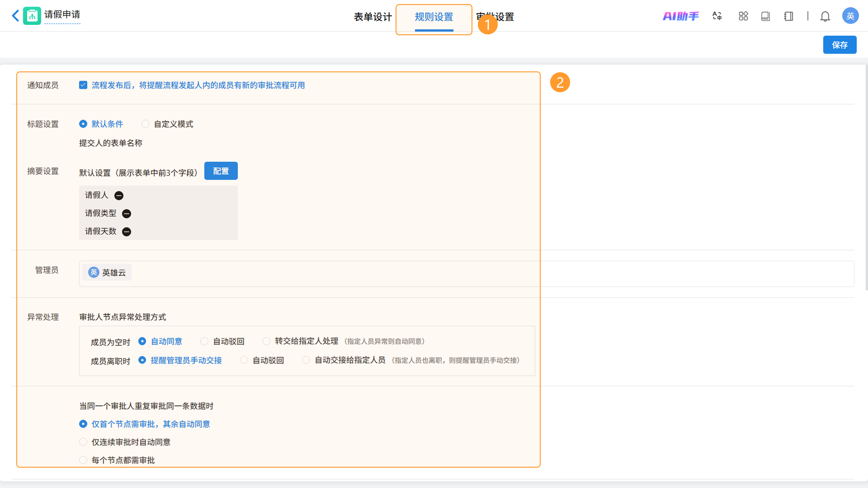Select 自定义模式 title setting

[x=145, y=124]
